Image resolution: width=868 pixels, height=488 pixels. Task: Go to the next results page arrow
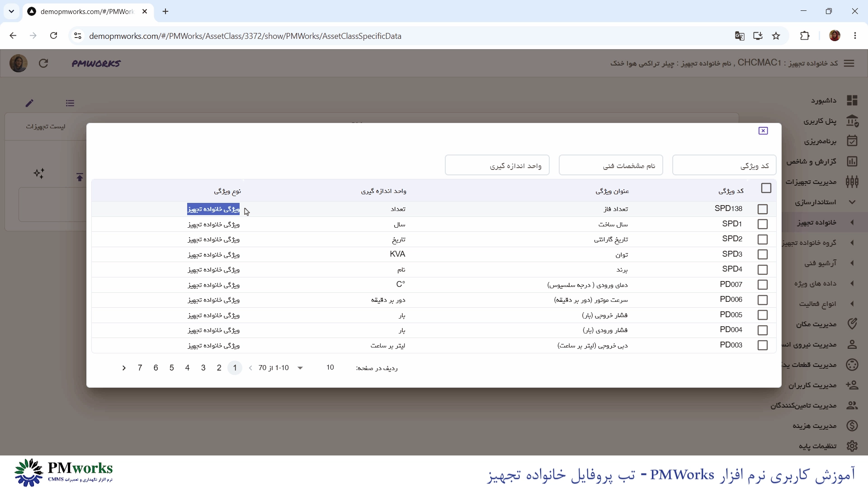(x=124, y=368)
